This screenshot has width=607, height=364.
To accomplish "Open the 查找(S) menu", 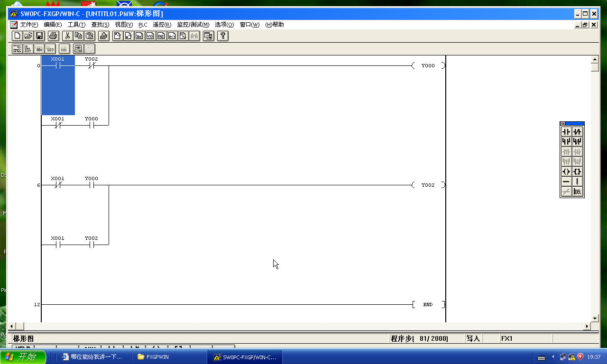I will coord(100,25).
